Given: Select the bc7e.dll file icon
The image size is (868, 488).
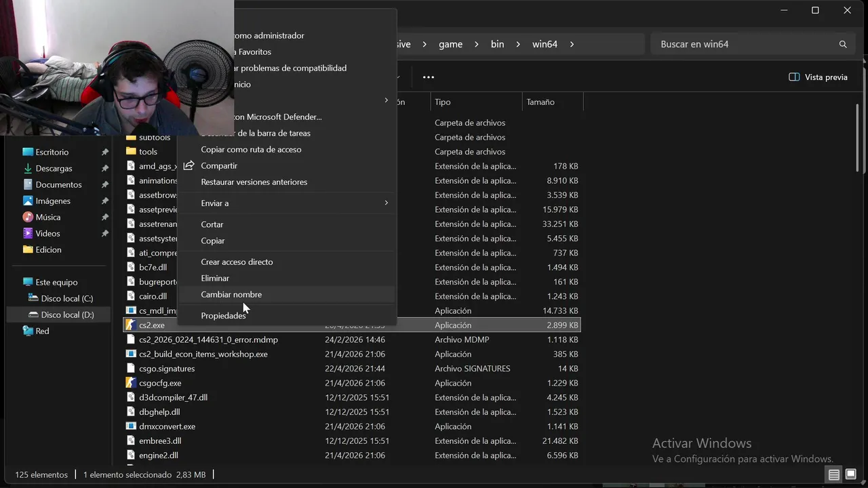Looking at the screenshot, I should pyautogui.click(x=131, y=267).
